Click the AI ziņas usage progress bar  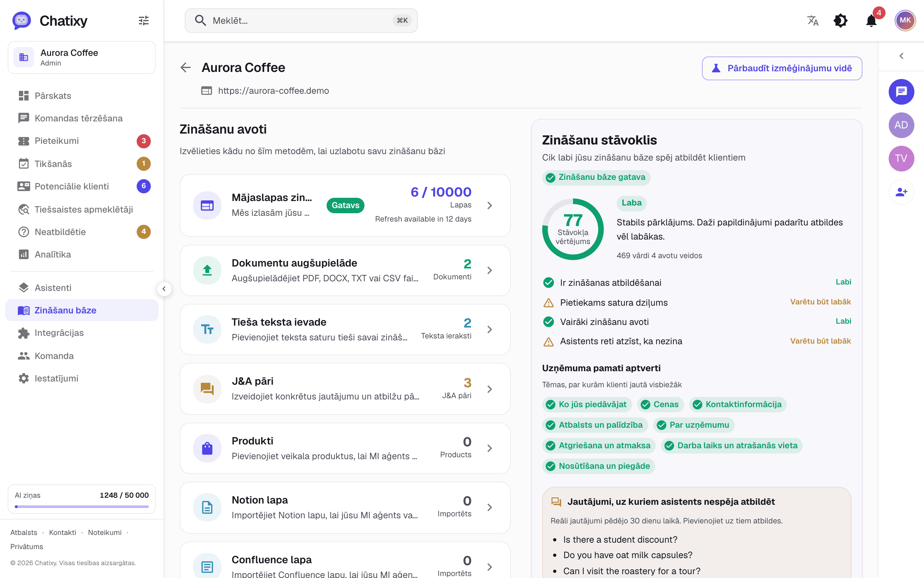(82, 506)
